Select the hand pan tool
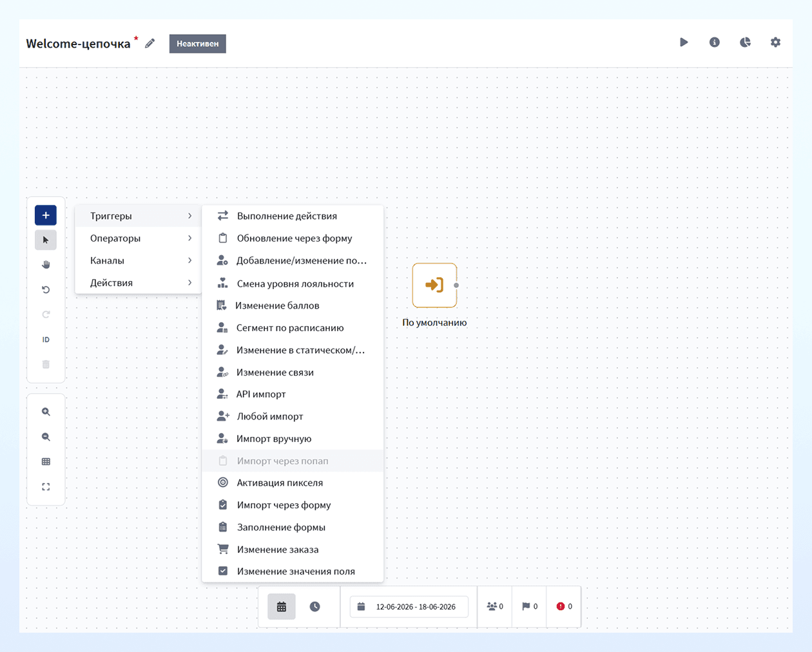The height and width of the screenshot is (652, 812). point(46,265)
